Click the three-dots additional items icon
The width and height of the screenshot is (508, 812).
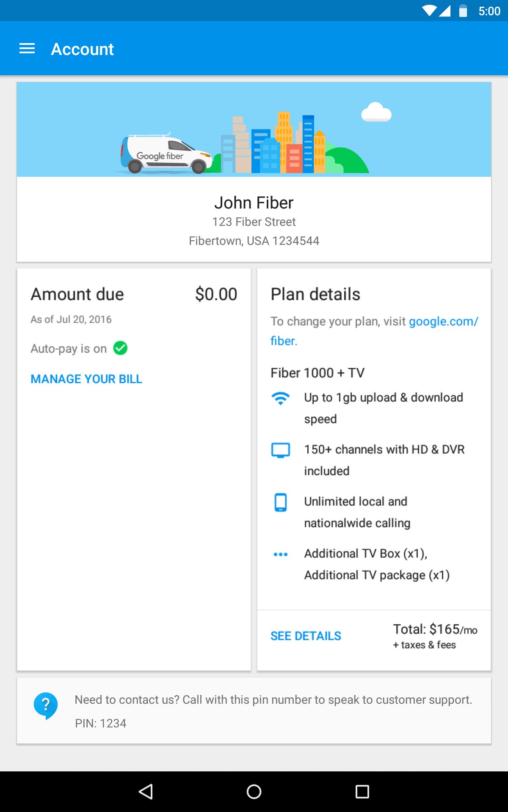pyautogui.click(x=280, y=554)
